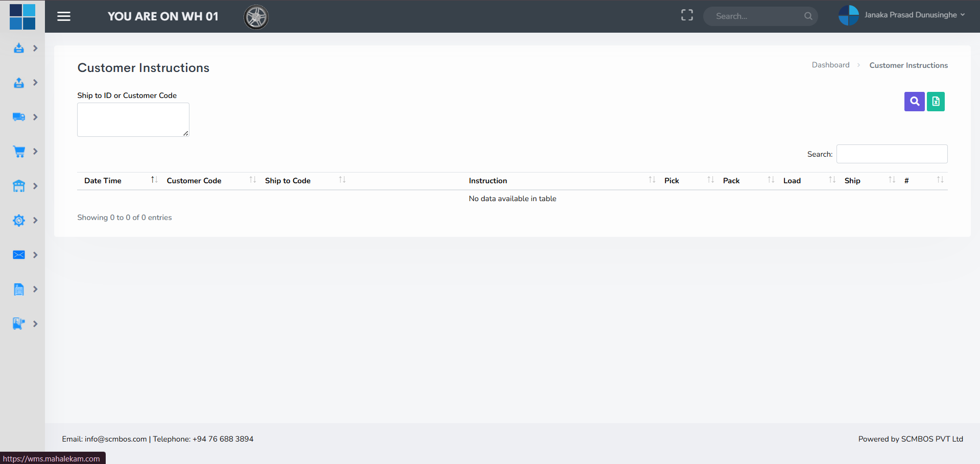The height and width of the screenshot is (464, 980).
Task: Open the warehouse building sidebar icon
Action: click(19, 186)
